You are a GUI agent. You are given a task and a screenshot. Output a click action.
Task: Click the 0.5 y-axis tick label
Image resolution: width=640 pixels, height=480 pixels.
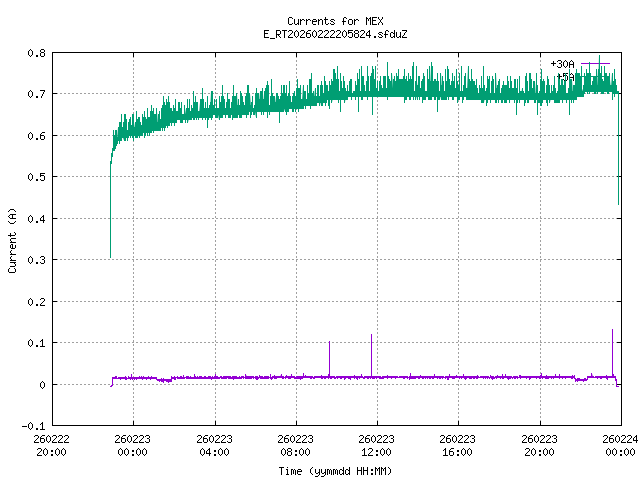[x=35, y=177]
